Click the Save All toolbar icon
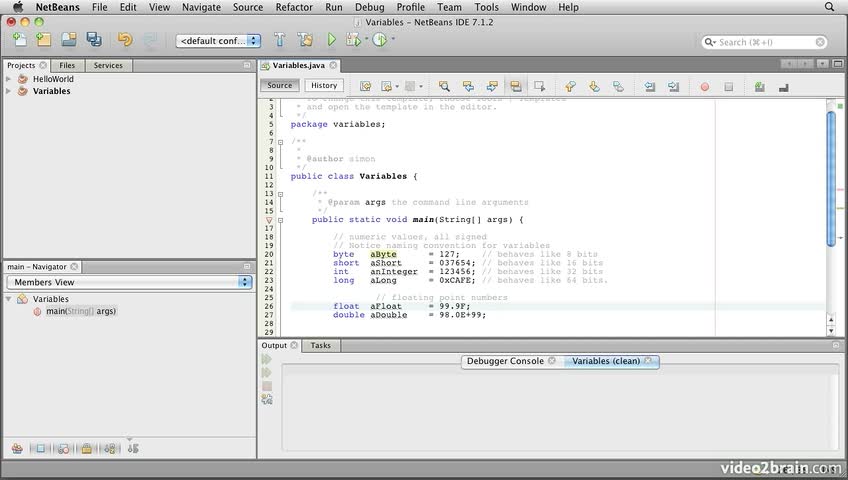This screenshot has height=480, width=848. [x=94, y=39]
